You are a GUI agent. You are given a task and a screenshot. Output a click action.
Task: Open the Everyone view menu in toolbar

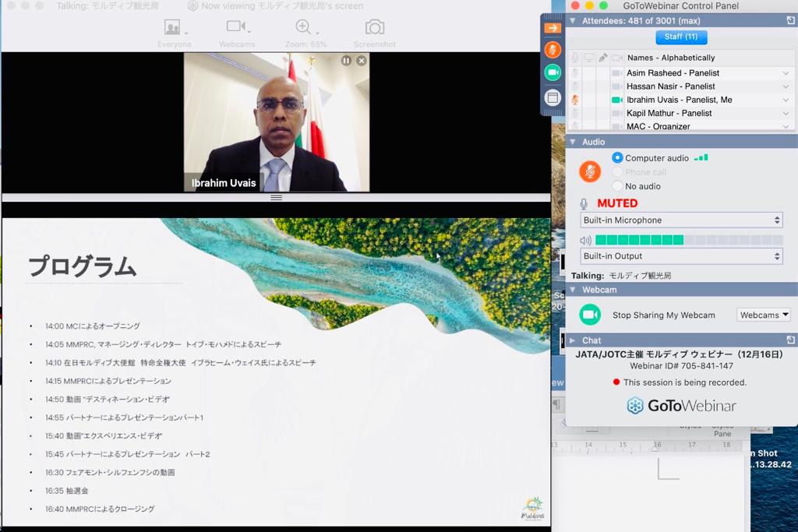(174, 29)
